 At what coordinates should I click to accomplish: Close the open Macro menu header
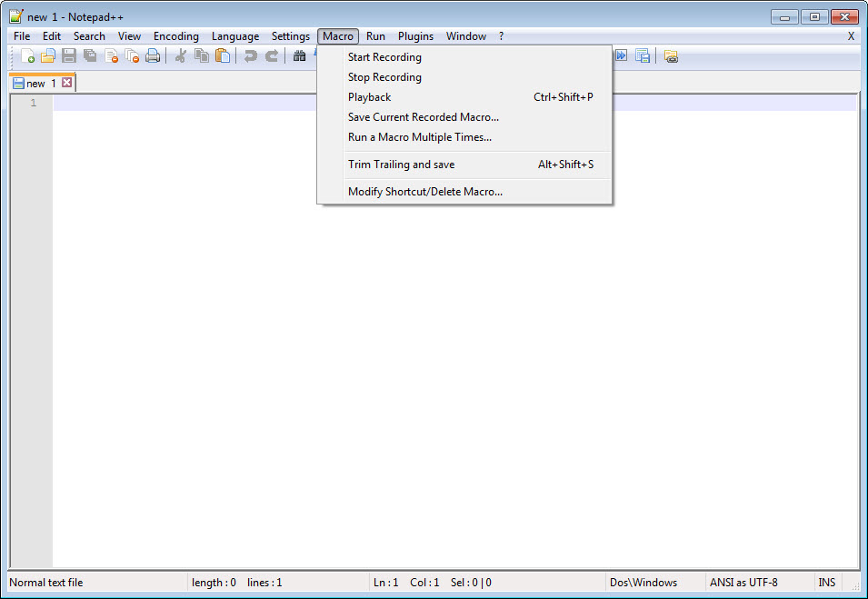point(338,36)
